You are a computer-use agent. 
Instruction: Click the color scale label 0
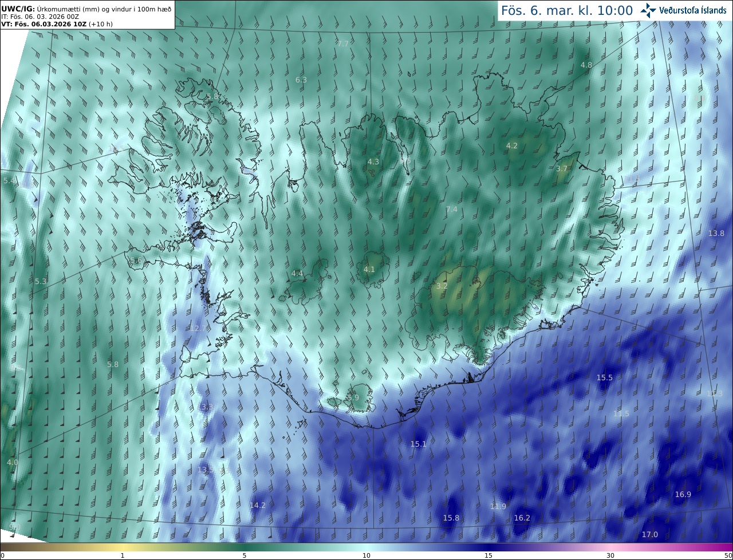pyautogui.click(x=2, y=555)
